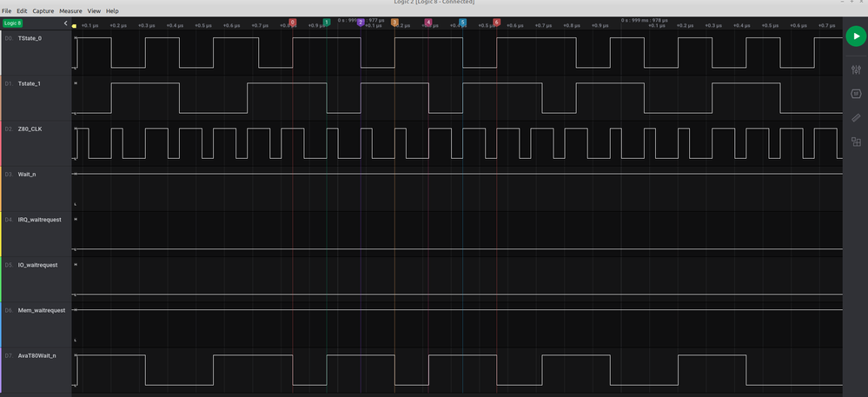Open the device settings sliders panel
This screenshot has width=868, height=397.
(856, 69)
